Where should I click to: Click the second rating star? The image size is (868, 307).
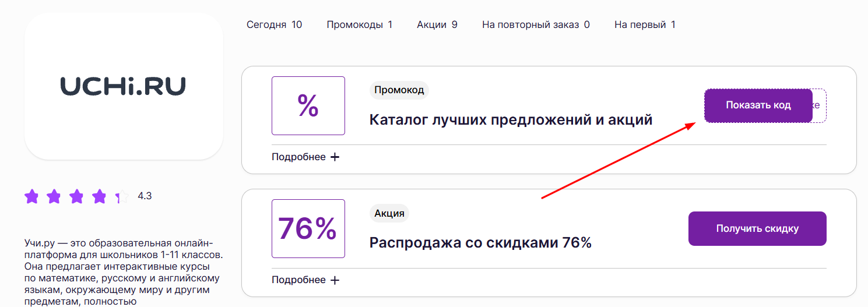point(54,196)
